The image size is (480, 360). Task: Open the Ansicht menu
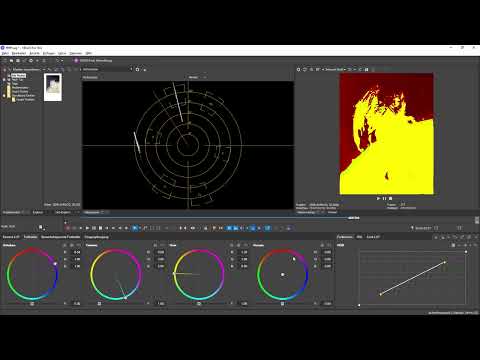click(35, 53)
